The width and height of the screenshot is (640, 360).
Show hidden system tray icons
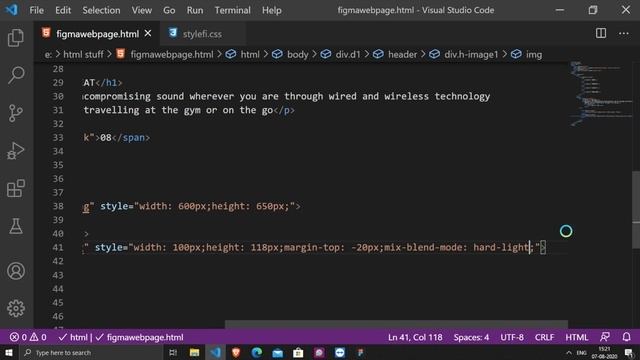point(569,353)
